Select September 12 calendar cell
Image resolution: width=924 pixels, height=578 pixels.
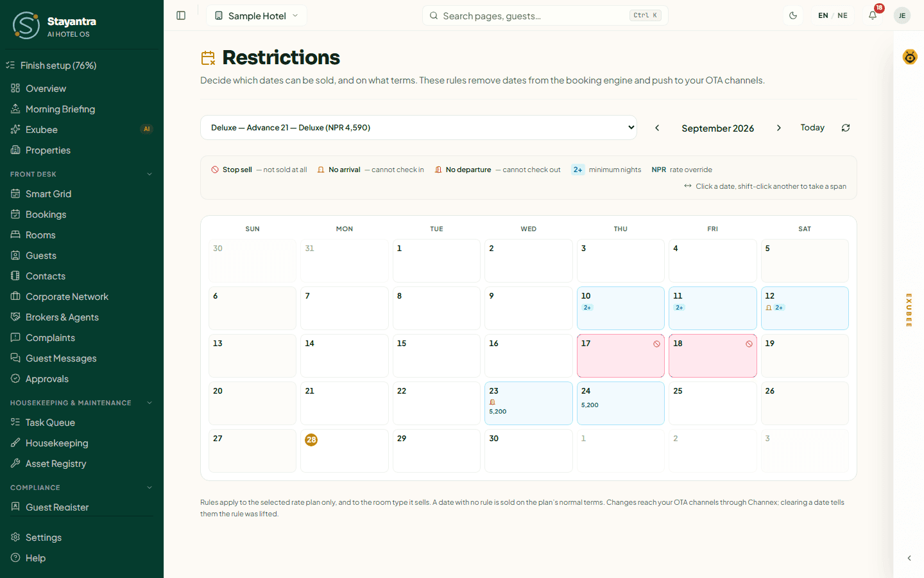pos(805,308)
